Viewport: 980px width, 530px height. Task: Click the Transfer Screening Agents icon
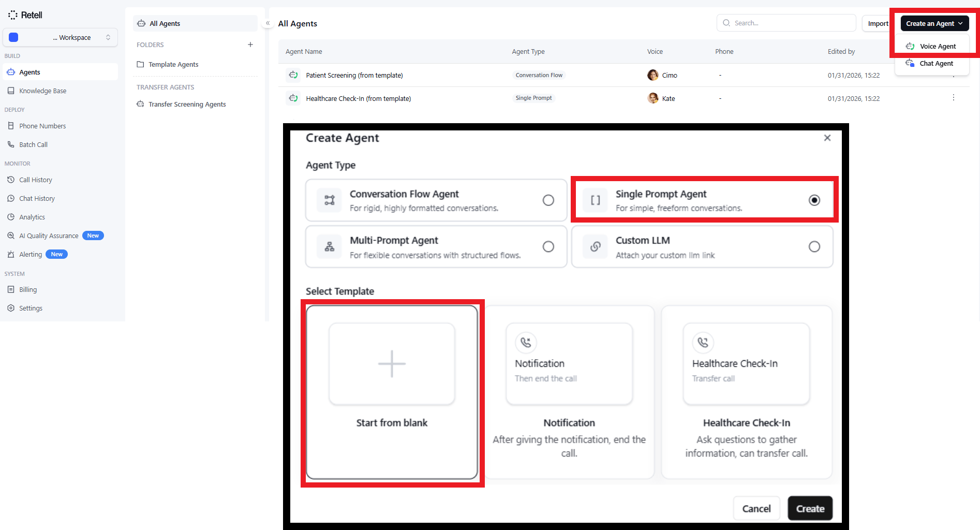140,104
